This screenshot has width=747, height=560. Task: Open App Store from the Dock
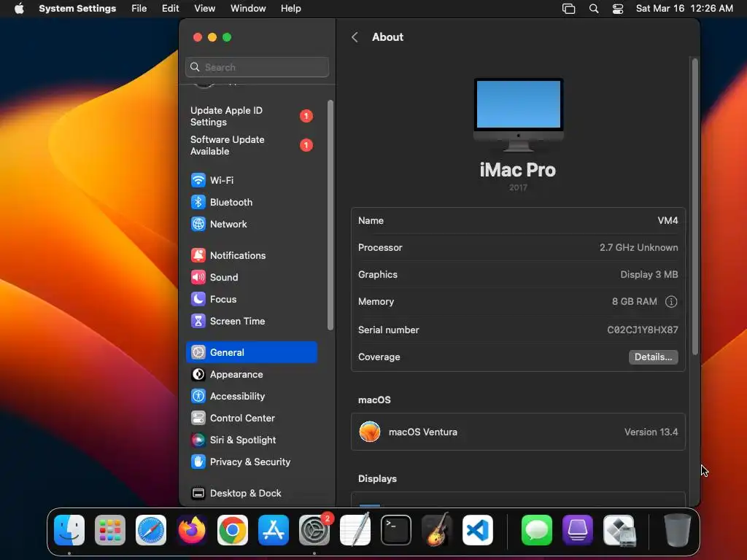pos(274,530)
